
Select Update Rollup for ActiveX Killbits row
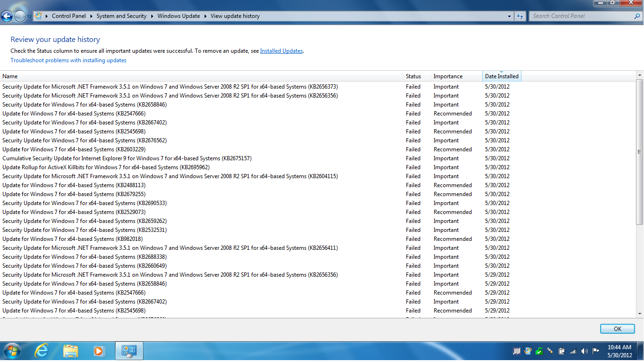coord(261,167)
